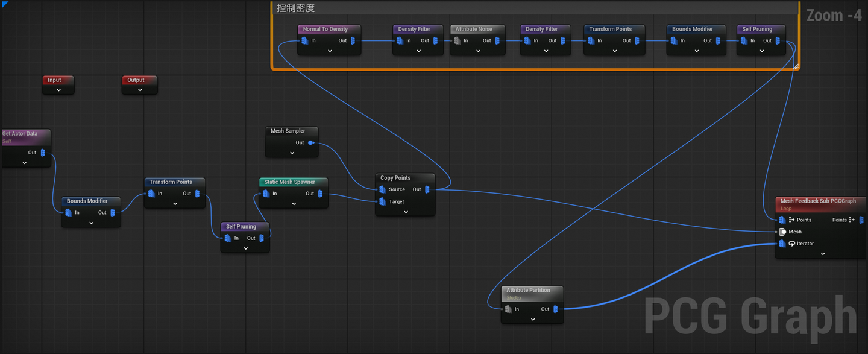
Task: Click the Mesh Sampler Out pin
Action: pos(311,143)
